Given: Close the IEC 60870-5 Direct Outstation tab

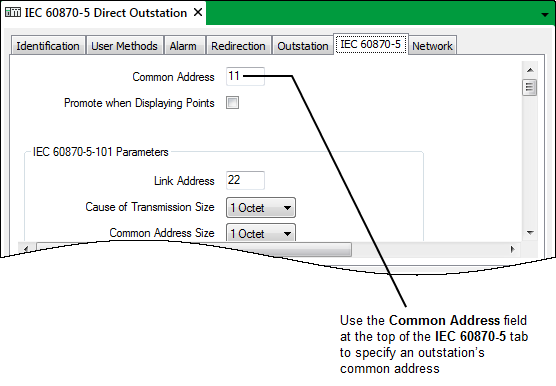Looking at the screenshot, I should (x=198, y=12).
